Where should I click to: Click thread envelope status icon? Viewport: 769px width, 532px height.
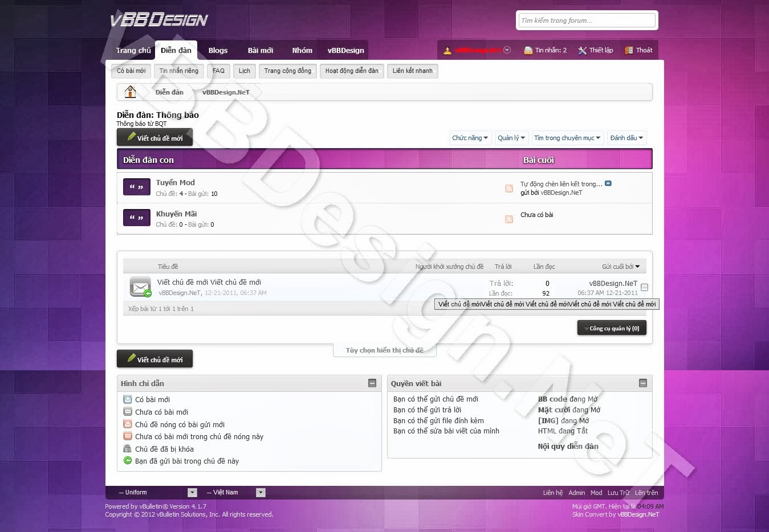tap(140, 287)
